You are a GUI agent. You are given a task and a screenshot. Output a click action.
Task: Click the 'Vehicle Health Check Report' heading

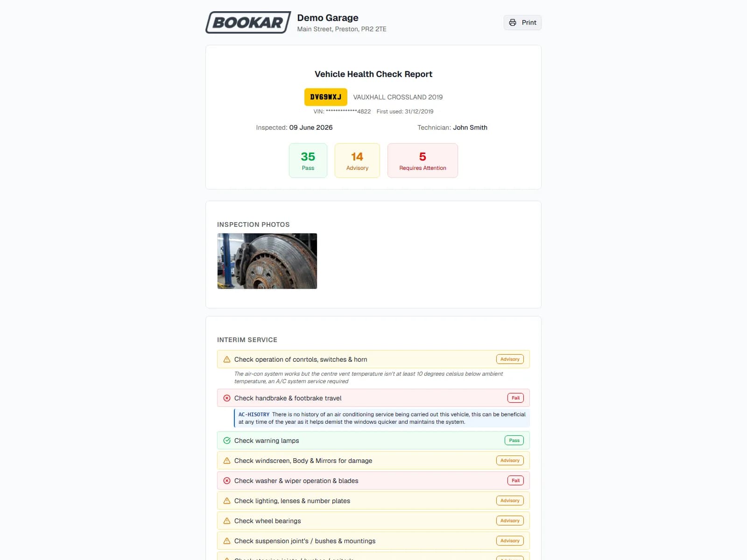coord(373,74)
